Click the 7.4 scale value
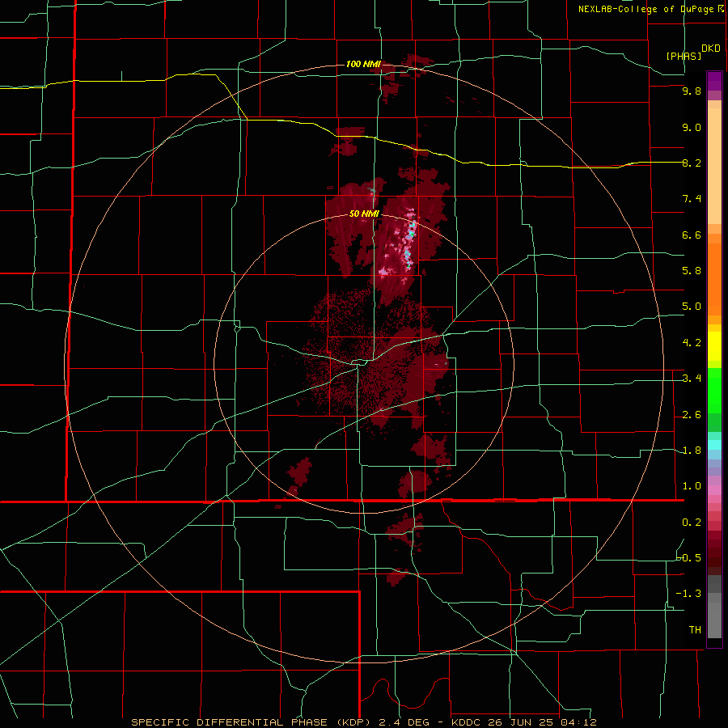The image size is (728, 728). point(692,199)
